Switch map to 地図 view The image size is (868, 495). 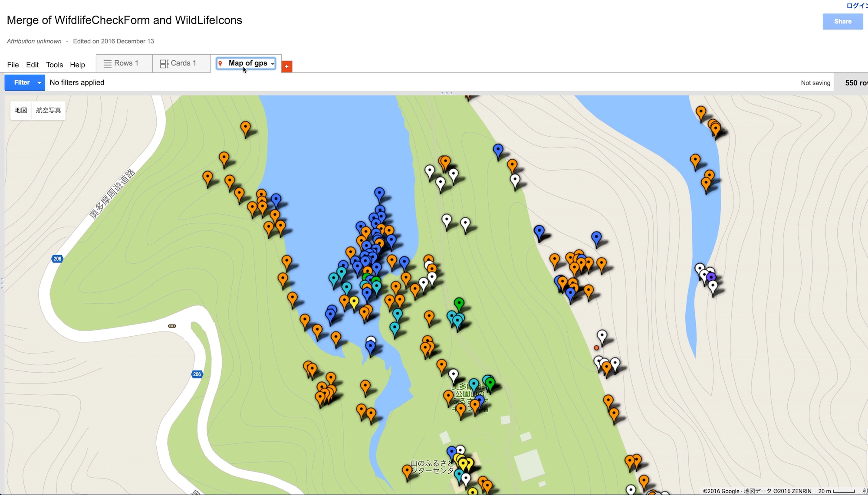tap(21, 110)
